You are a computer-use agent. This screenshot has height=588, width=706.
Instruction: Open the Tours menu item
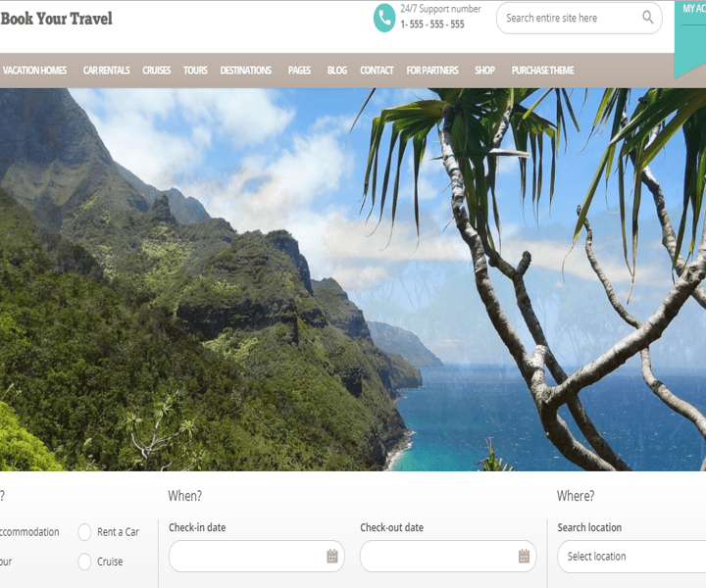tap(195, 71)
